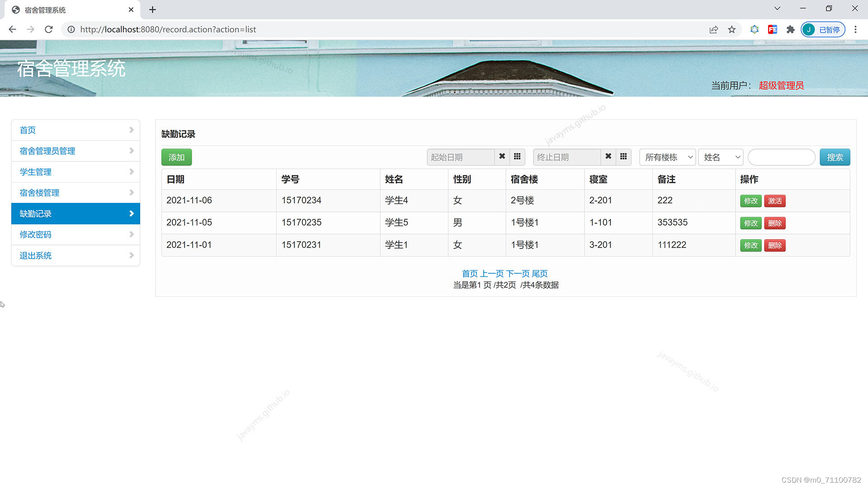Open calendar picker for end date

623,157
